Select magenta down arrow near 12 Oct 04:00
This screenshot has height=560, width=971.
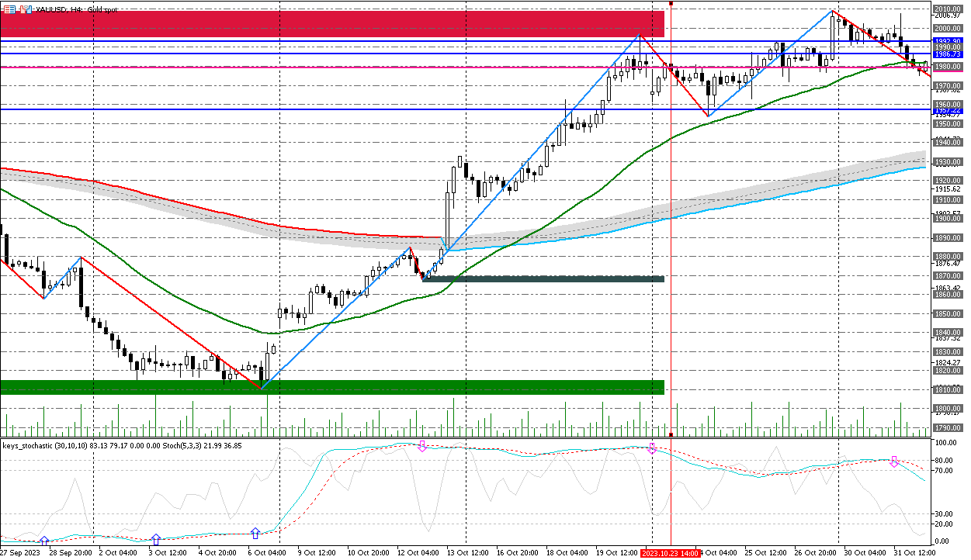point(422,447)
